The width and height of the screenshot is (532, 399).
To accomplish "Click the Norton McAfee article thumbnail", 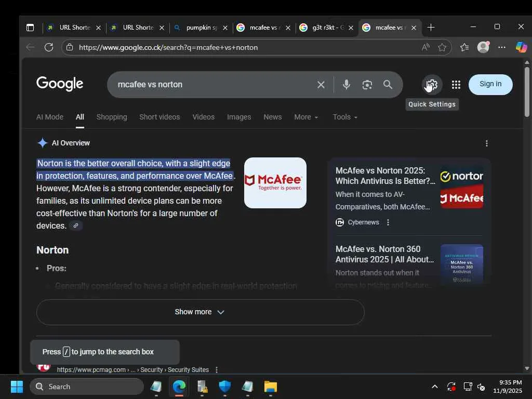I will click(462, 187).
